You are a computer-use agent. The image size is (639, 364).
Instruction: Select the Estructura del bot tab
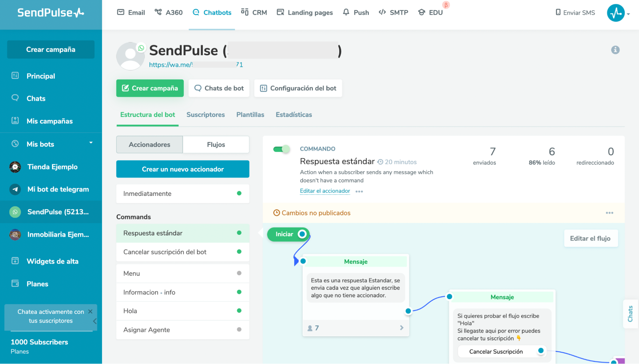click(x=148, y=115)
